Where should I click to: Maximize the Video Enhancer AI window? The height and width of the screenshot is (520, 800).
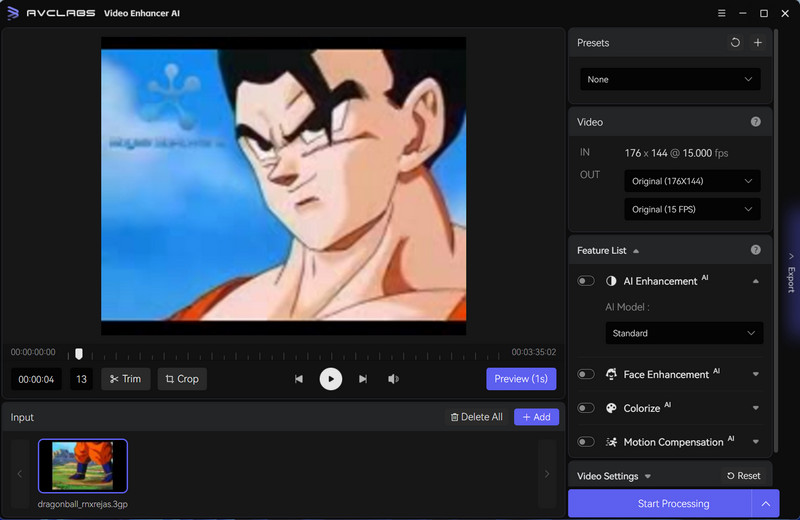point(764,13)
